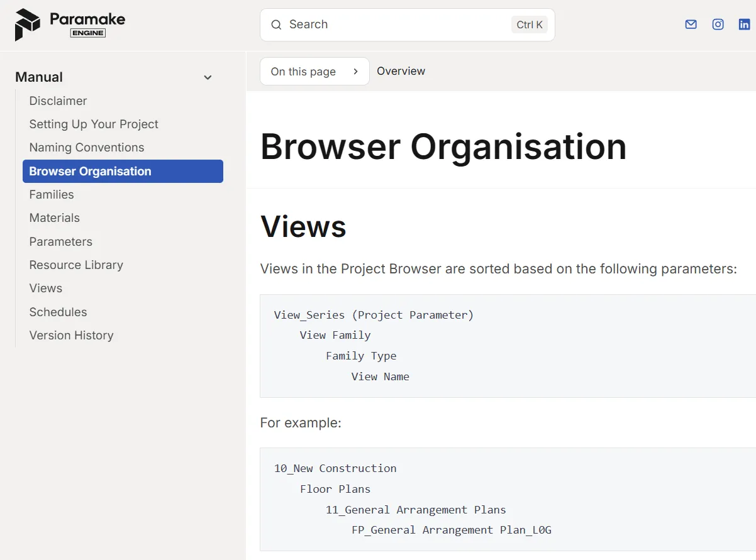
Task: Go to Naming Conventions page
Action: coord(87,148)
